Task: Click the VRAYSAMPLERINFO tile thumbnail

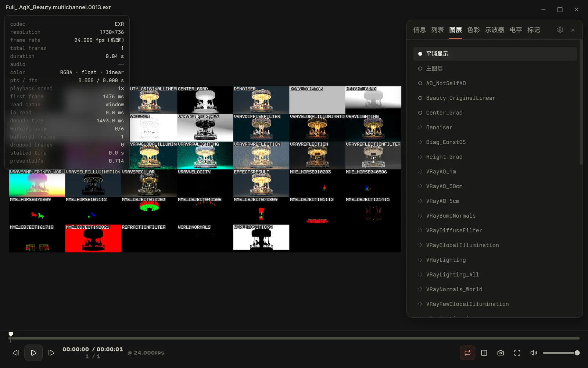Action: (37, 183)
